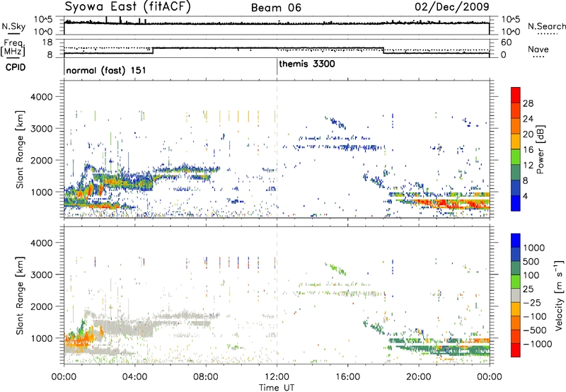Click the dashed 12:00 marker in power panel
566x392 pixels.
(277, 149)
